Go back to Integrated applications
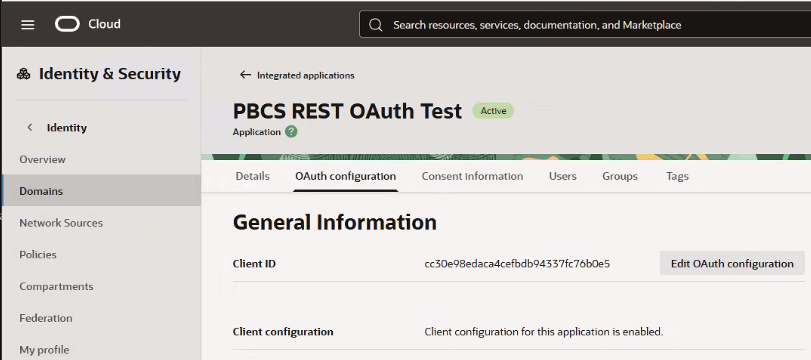 (x=306, y=76)
